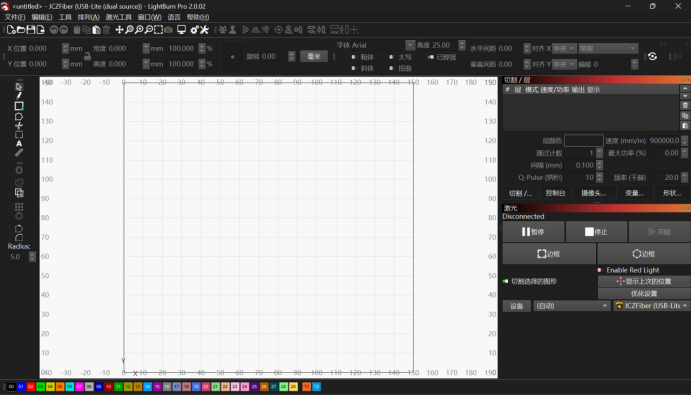The image size is (691, 395).
Task: Select the Polygon drawing tool
Action: pos(19,116)
